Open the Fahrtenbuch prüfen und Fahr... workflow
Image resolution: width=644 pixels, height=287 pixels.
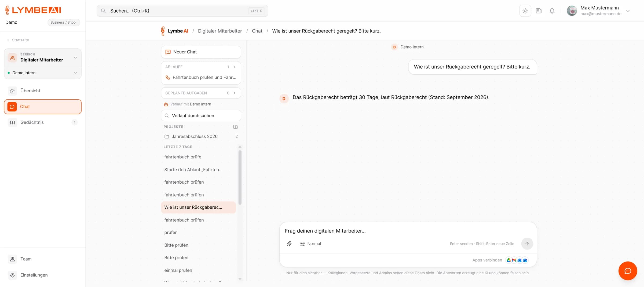click(201, 77)
